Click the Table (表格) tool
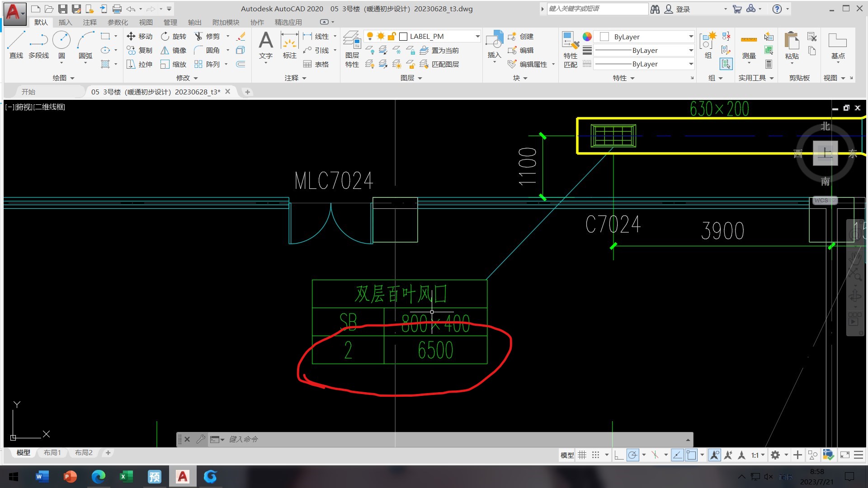 pos(316,64)
